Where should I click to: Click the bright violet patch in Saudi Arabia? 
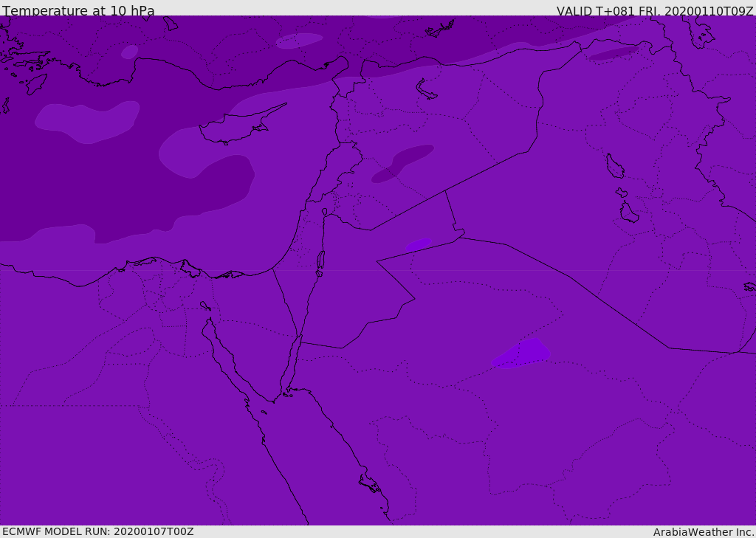(521, 354)
